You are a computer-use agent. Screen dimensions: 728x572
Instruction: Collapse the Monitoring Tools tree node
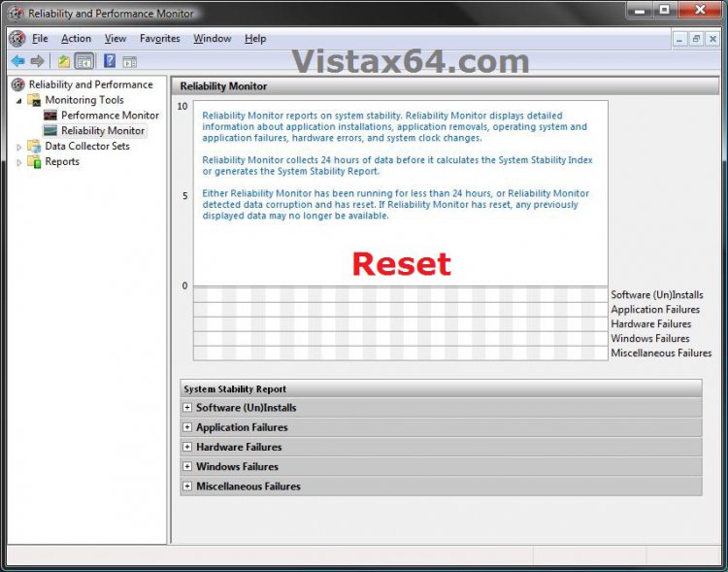pos(18,100)
